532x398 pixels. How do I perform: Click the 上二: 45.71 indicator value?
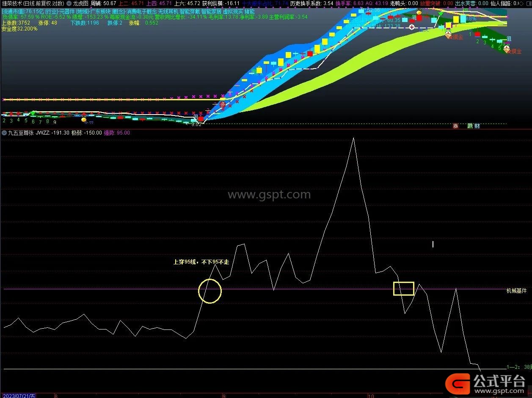(131, 3)
